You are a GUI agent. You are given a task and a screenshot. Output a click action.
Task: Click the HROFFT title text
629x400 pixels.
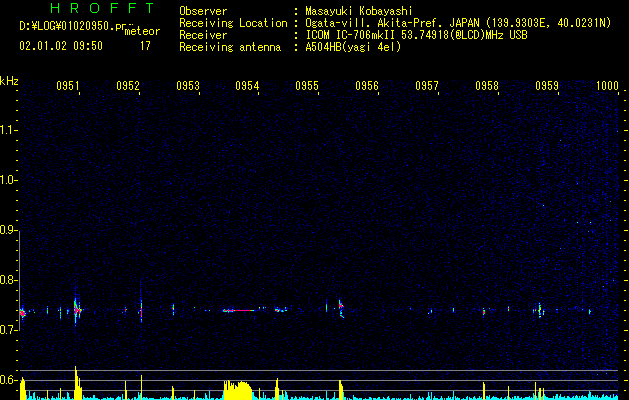(x=103, y=8)
